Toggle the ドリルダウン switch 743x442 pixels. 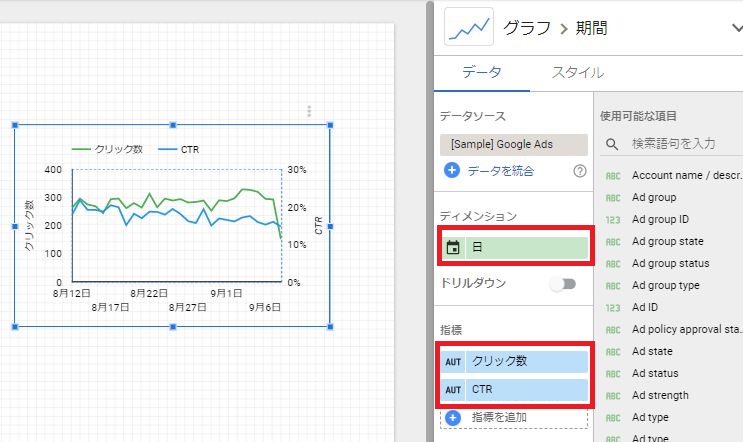click(x=563, y=284)
